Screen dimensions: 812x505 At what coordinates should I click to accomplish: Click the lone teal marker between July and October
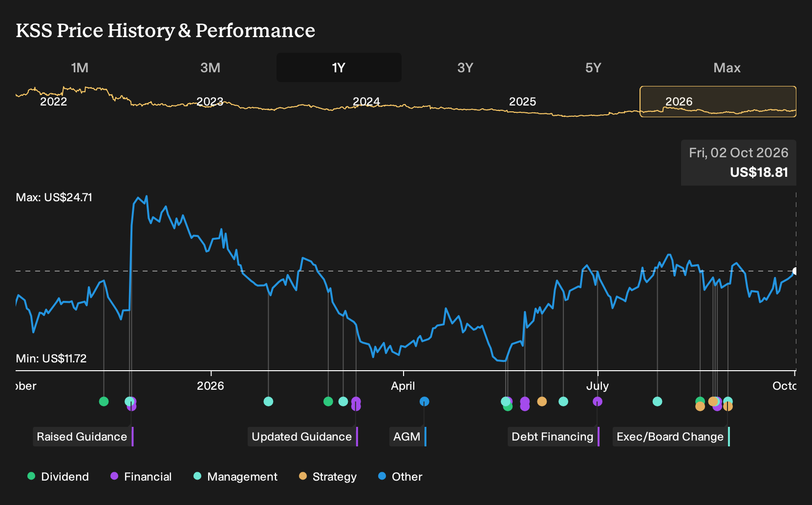pos(658,401)
